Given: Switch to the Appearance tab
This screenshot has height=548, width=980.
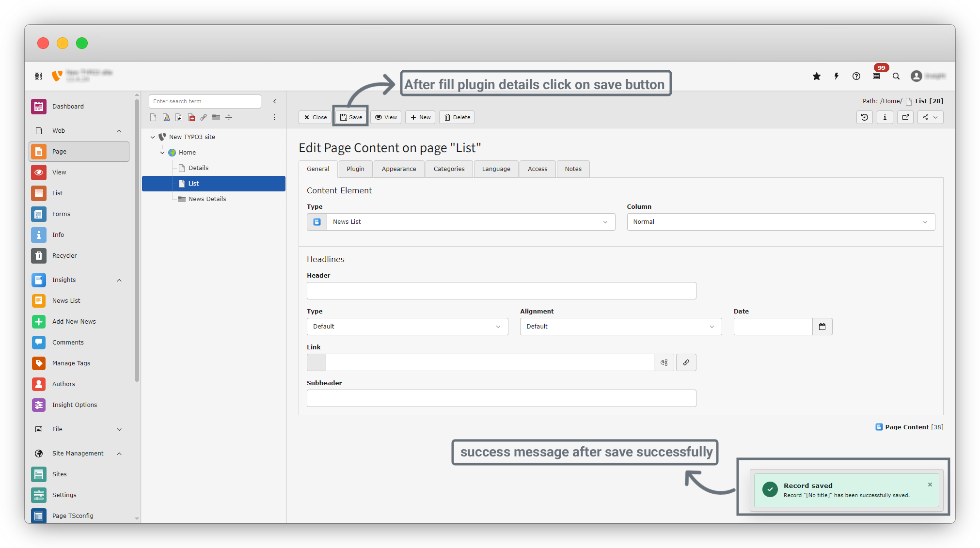Looking at the screenshot, I should 398,169.
